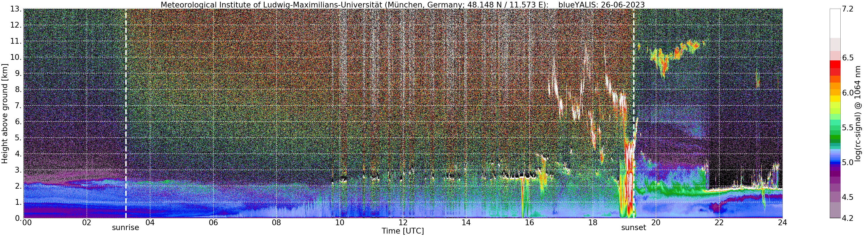Click the height-axis tick label '2.'
The image size is (868, 237).
pos(18,186)
